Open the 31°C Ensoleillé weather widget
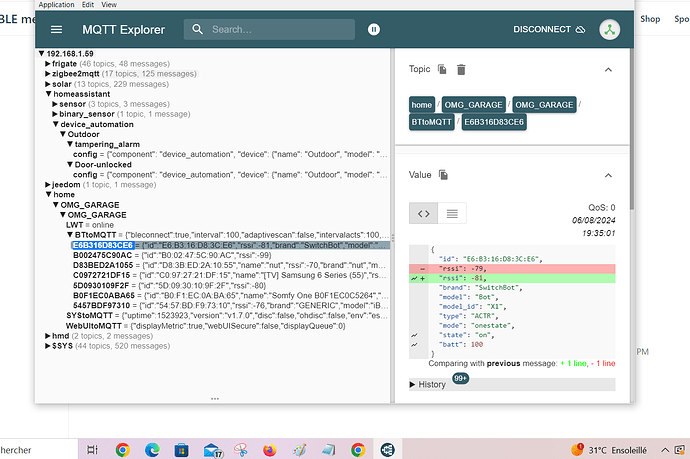Viewport: 690px width, 459px height. (609, 450)
